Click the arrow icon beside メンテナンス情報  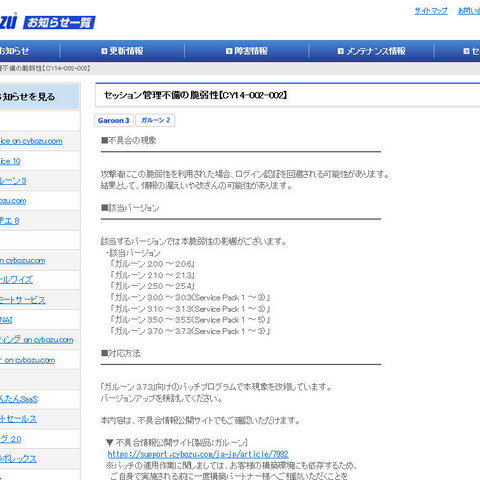[x=340, y=51]
